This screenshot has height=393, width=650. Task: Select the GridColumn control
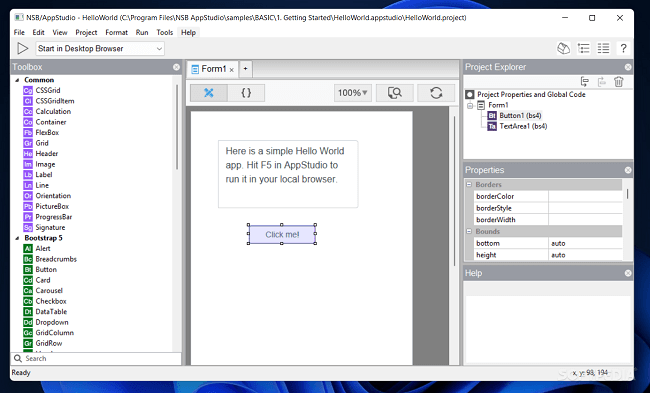49,333
